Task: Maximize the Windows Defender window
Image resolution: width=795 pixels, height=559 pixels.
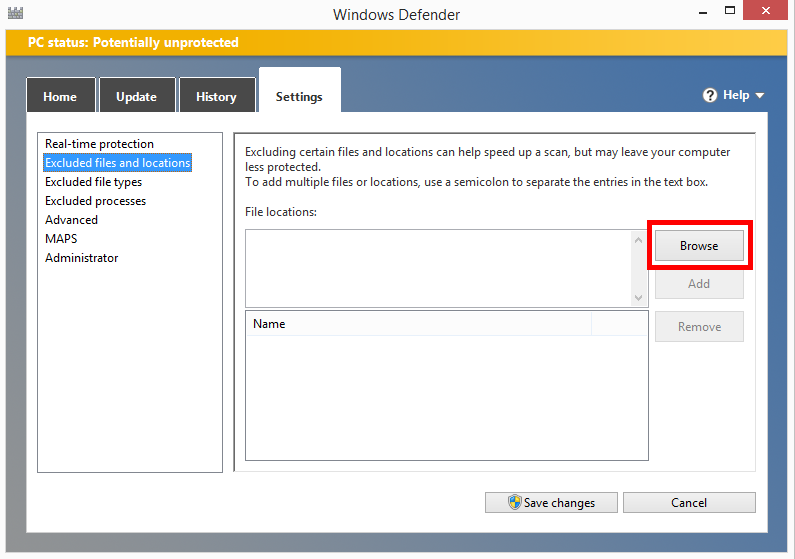Action: (730, 11)
